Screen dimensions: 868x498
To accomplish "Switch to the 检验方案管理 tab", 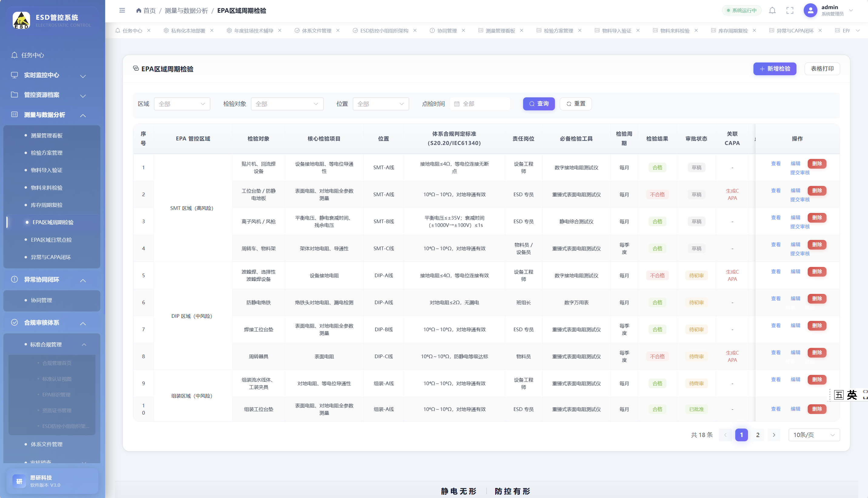I will pos(558,30).
